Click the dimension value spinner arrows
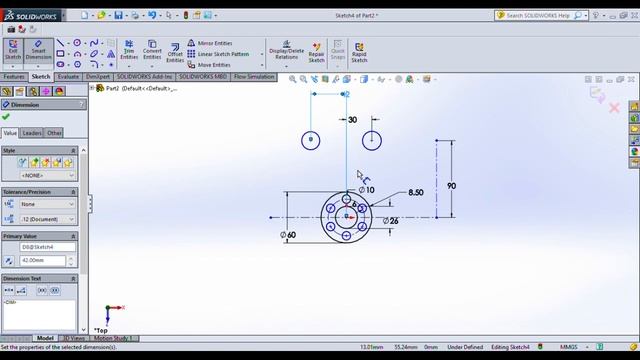640x360 pixels. (x=71, y=261)
